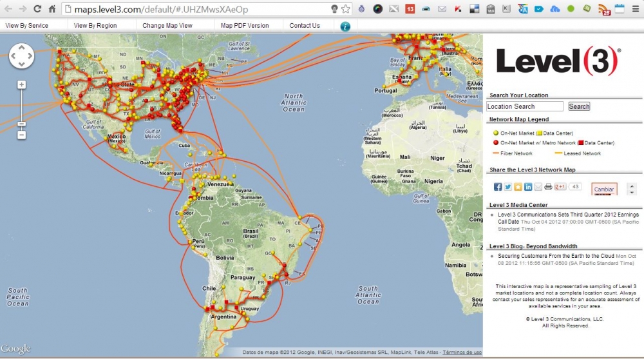Click the up arrow beside Cambiar
Viewport: 644px width, 359px height.
coord(632,186)
